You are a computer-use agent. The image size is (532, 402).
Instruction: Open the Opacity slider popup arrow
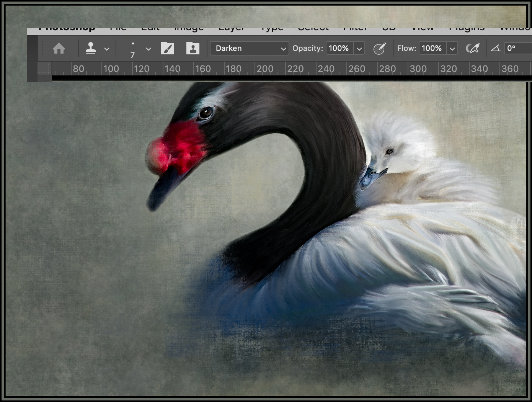[359, 49]
